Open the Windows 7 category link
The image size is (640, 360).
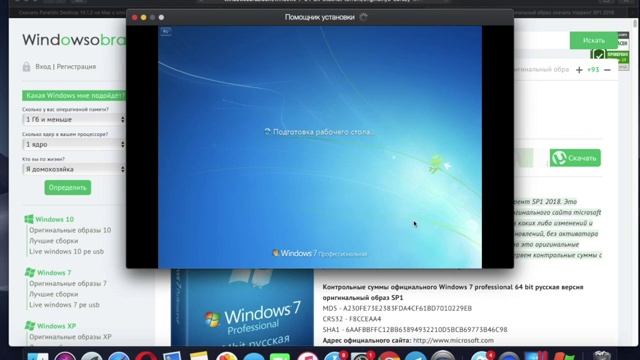click(54, 273)
